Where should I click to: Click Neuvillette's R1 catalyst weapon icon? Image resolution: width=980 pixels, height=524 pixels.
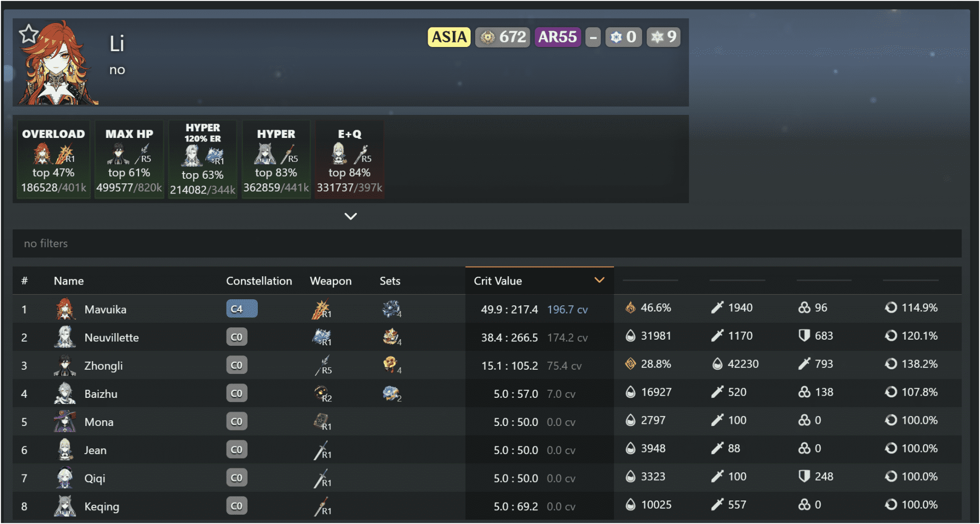[x=322, y=338]
